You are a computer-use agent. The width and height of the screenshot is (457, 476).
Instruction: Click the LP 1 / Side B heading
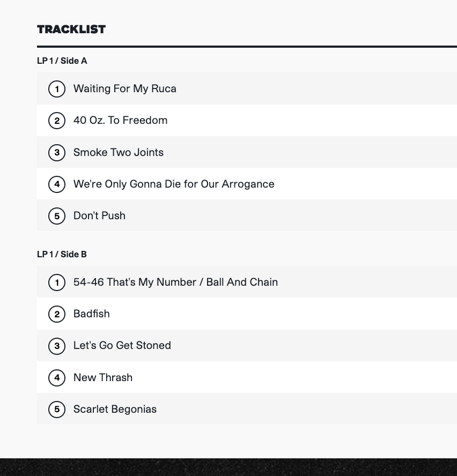tap(62, 254)
